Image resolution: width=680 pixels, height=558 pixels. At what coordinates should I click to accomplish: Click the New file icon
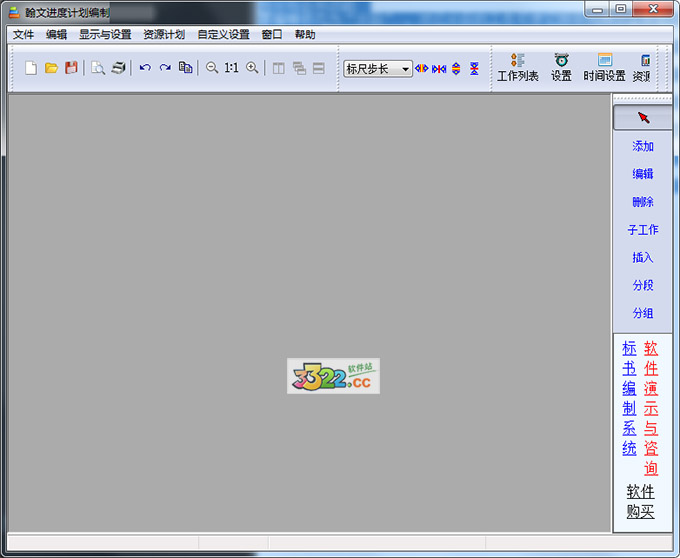pyautogui.click(x=31, y=68)
